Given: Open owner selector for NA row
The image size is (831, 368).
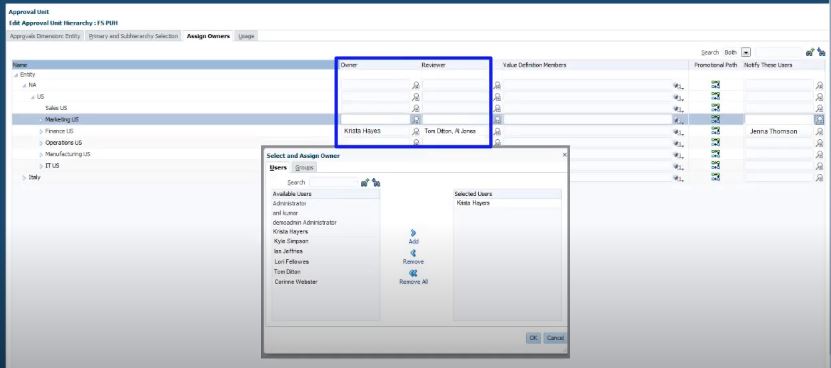Looking at the screenshot, I should pos(416,85).
